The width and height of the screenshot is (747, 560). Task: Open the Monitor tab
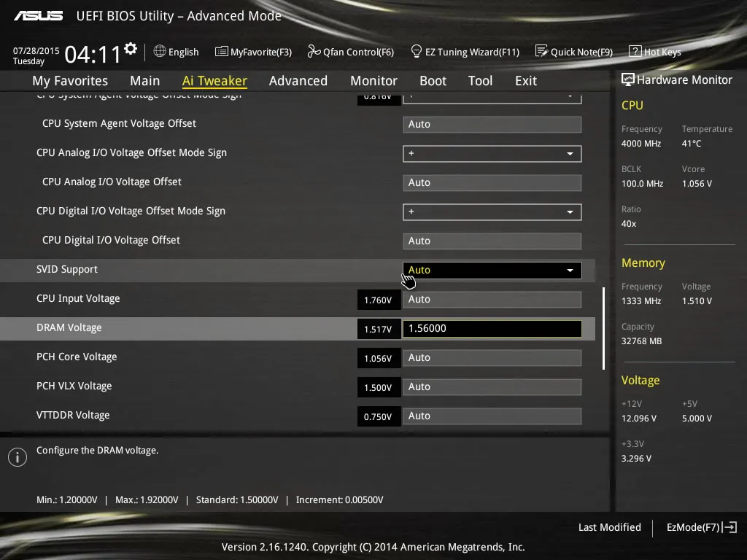pos(374,81)
